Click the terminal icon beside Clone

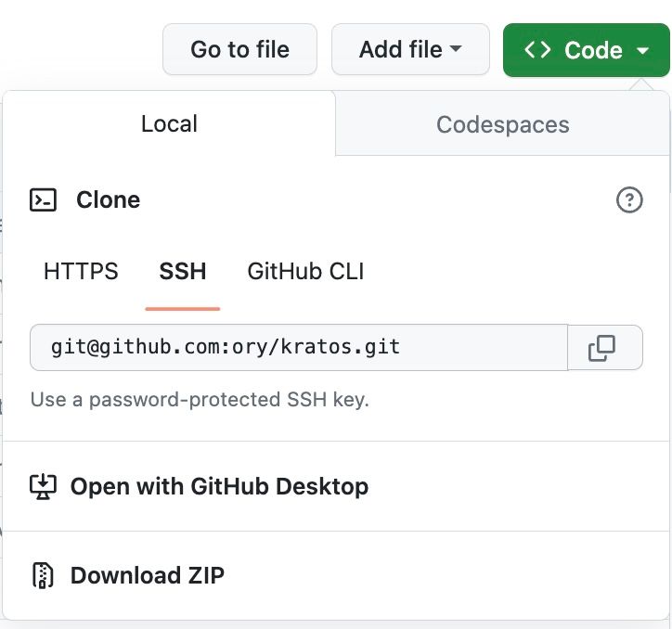tap(44, 199)
